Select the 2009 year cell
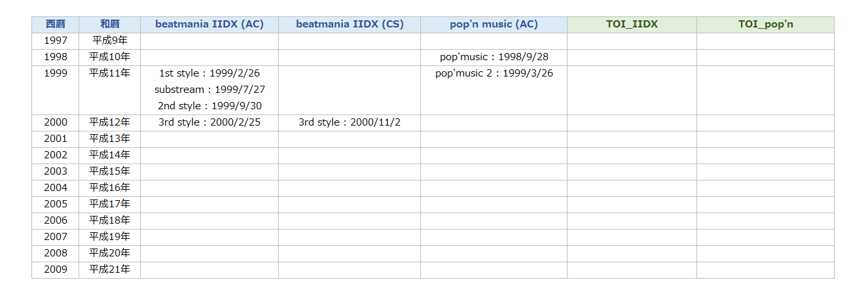The width and height of the screenshot is (868, 295). tap(56, 270)
